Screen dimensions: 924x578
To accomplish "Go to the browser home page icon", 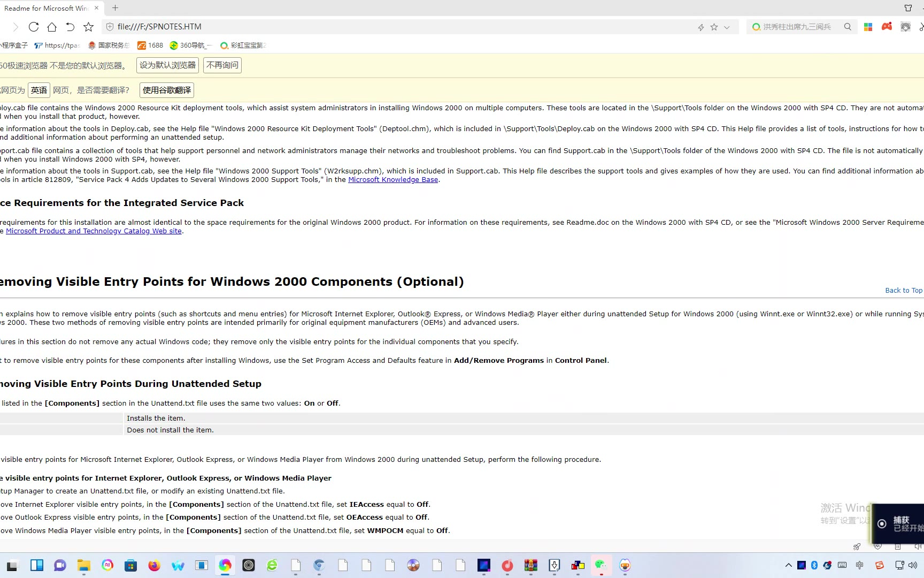I will point(52,27).
